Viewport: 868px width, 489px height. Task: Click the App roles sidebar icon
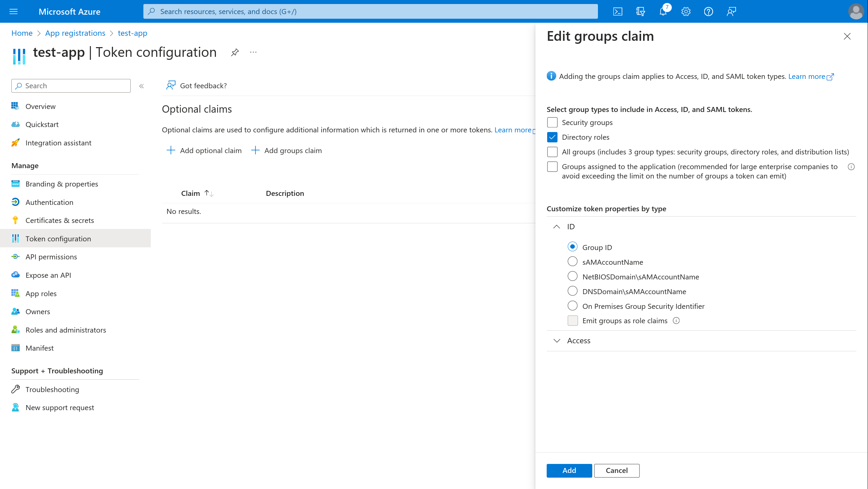tap(15, 293)
